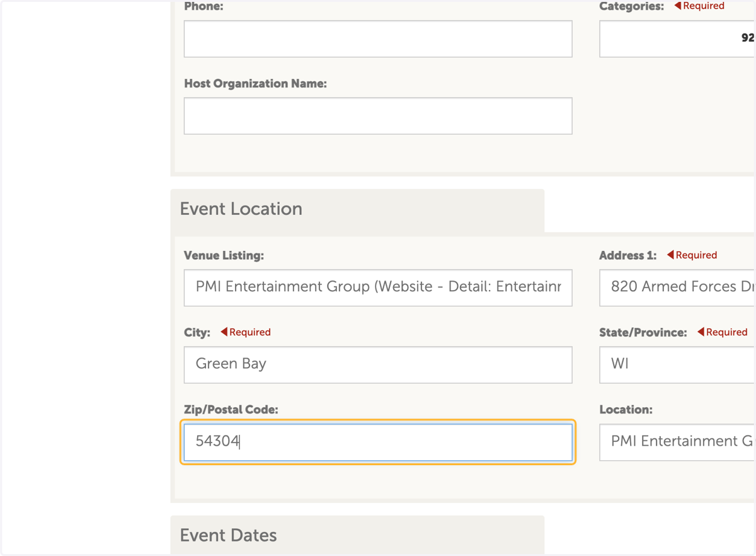Click the Required marker next to City
This screenshot has width=756, height=556.
246,332
